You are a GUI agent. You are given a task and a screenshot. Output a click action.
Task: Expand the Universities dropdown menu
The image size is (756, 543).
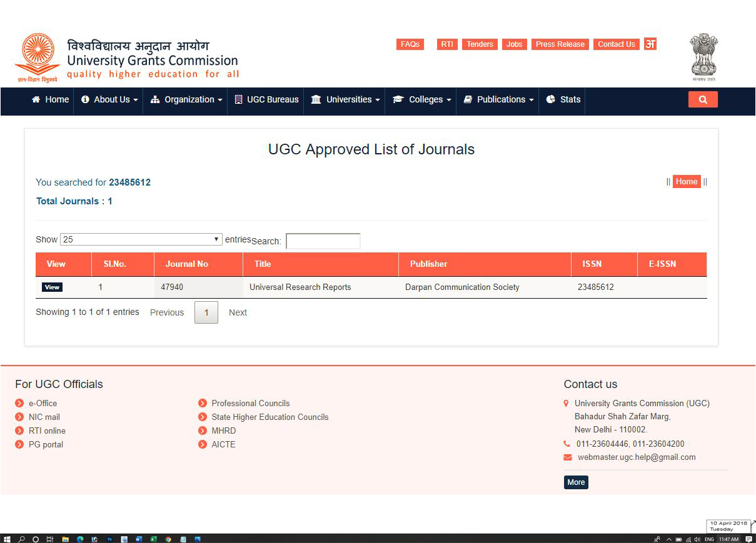345,100
